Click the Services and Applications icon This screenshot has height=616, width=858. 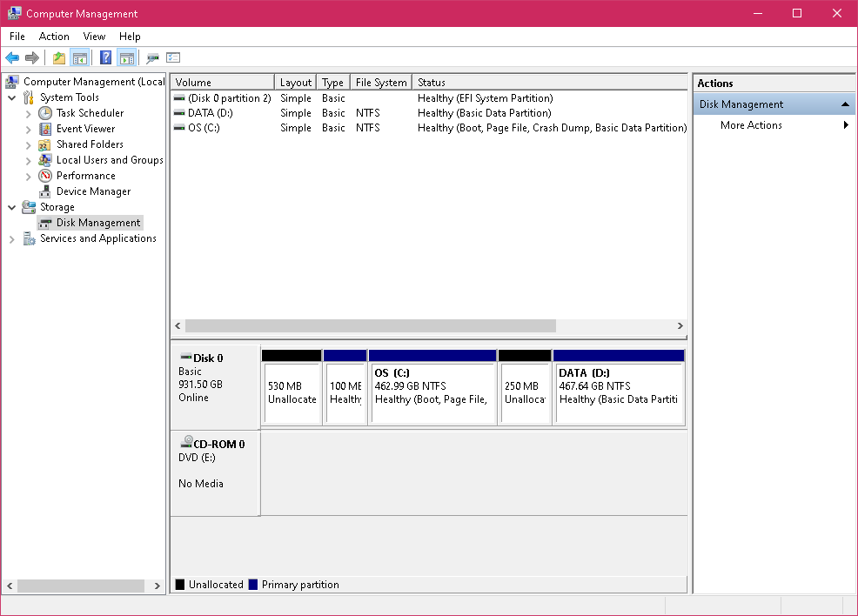click(x=29, y=238)
